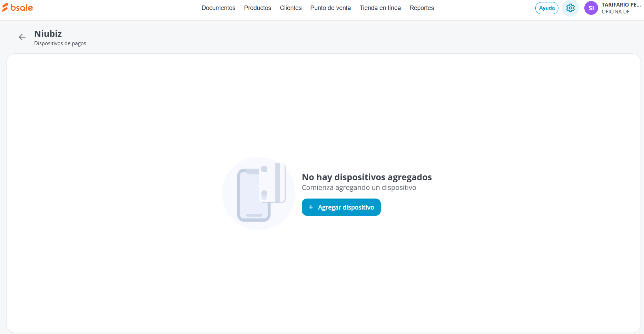This screenshot has width=644, height=334.
Task: Open the Punto de venta menu
Action: [x=330, y=8]
